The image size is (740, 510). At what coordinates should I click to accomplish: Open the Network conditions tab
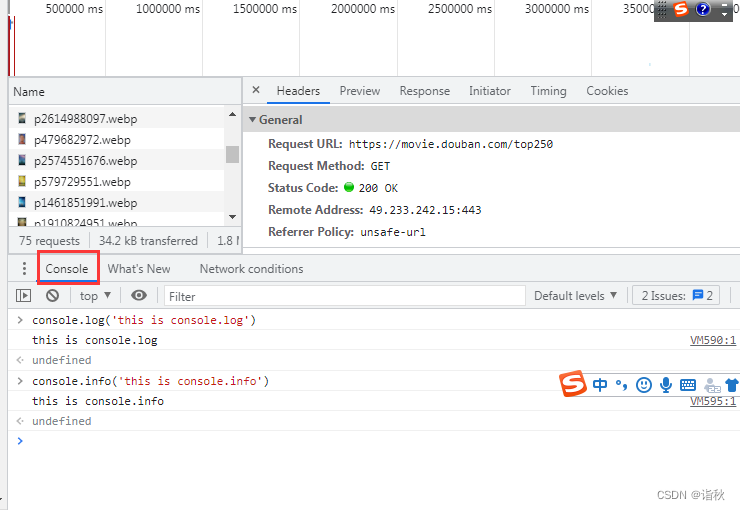tap(251, 268)
